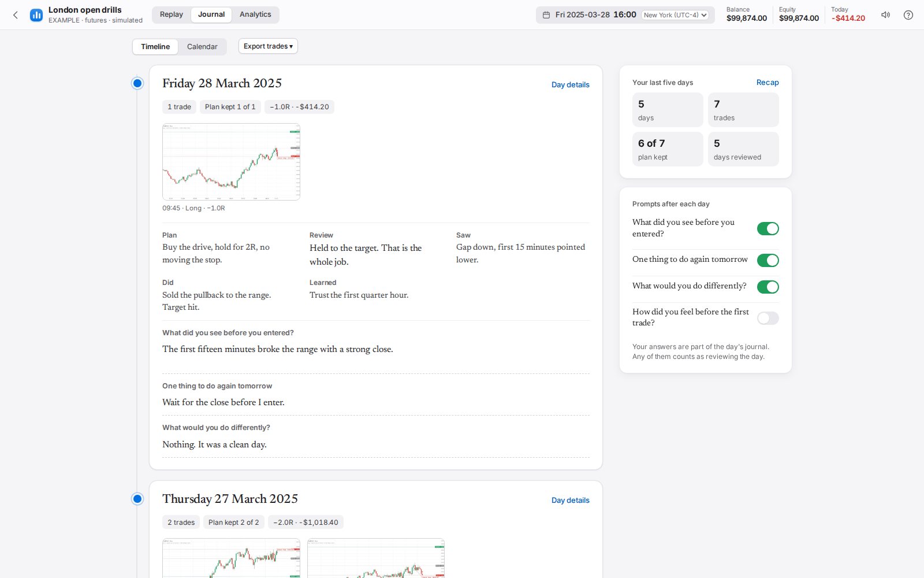Click the '−2.0R · -$1,018.40' result chip
Screen dimensions: 924x578
coord(305,523)
